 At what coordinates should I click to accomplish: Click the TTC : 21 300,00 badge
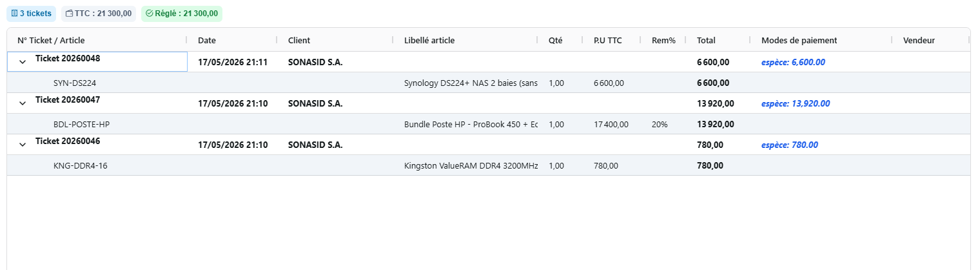(99, 13)
